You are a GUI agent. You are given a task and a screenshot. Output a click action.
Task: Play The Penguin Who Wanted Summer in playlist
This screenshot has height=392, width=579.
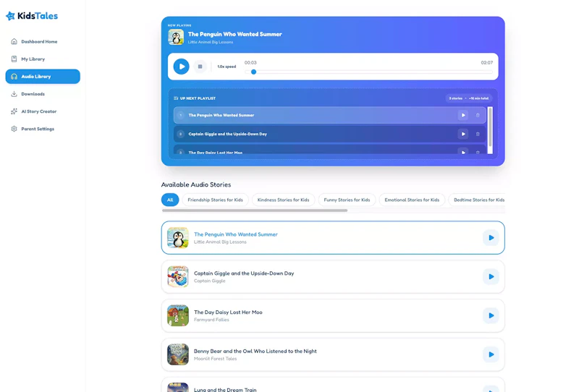(x=463, y=115)
